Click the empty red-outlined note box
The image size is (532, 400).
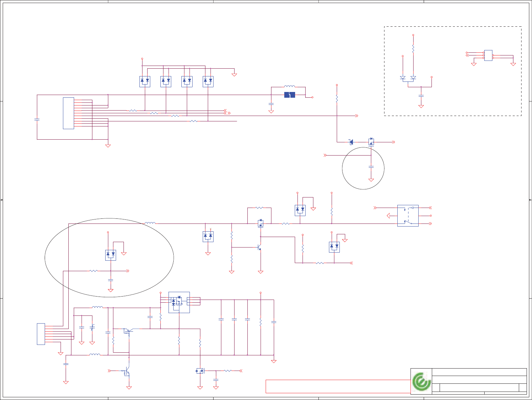pos(338,386)
